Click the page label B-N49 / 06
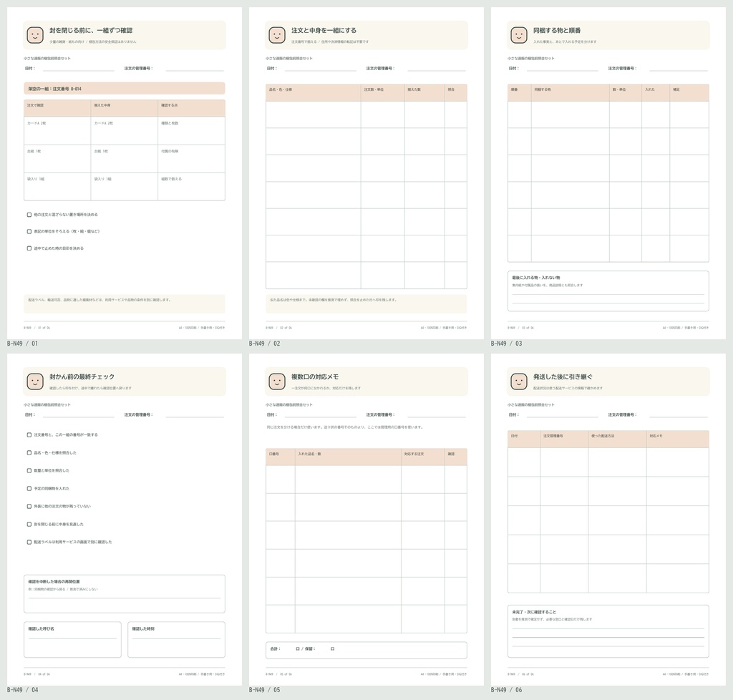 (x=506, y=690)
